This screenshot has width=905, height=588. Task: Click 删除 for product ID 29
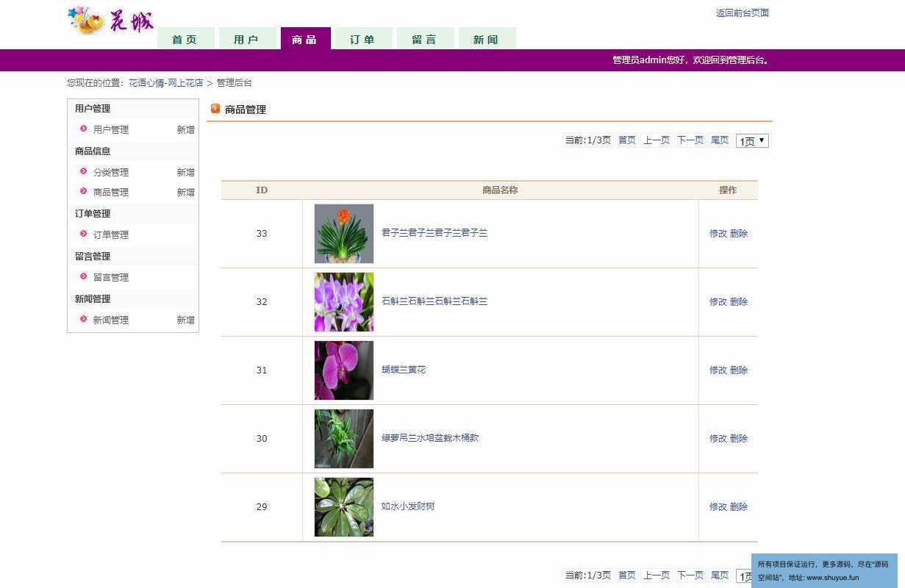739,507
